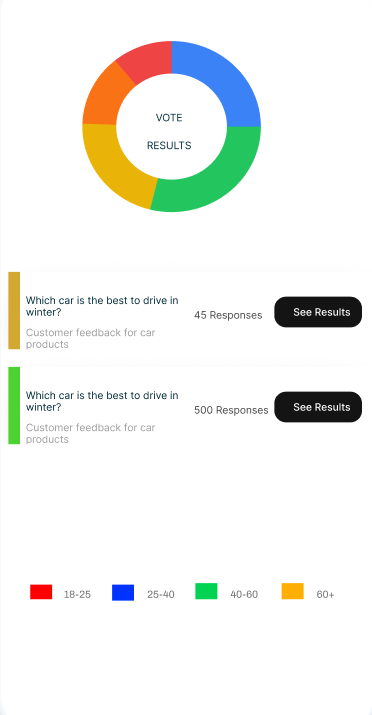This screenshot has width=372, height=715.
Task: Select the 60+ legend label
Action: tap(325, 595)
